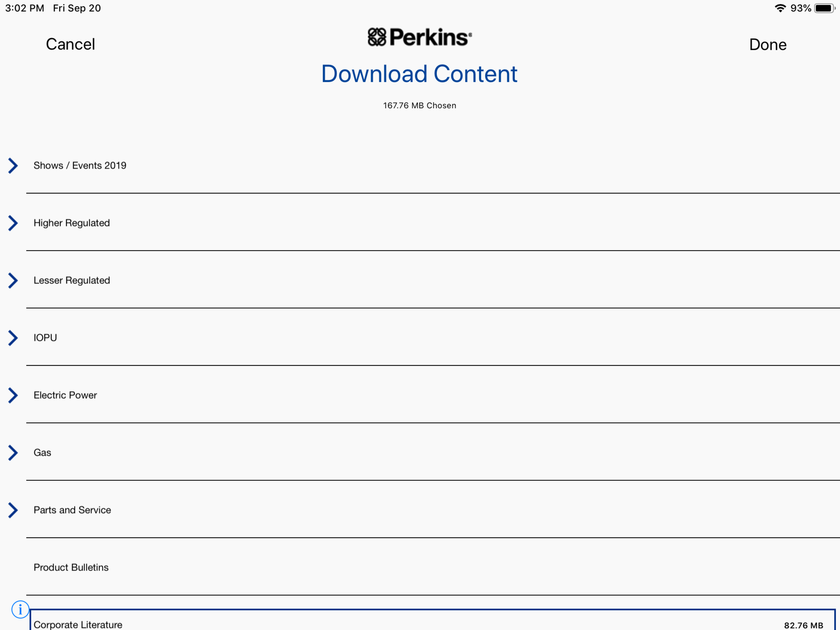The image size is (840, 630).
Task: Select the Corporate Literature row
Action: tap(433, 620)
